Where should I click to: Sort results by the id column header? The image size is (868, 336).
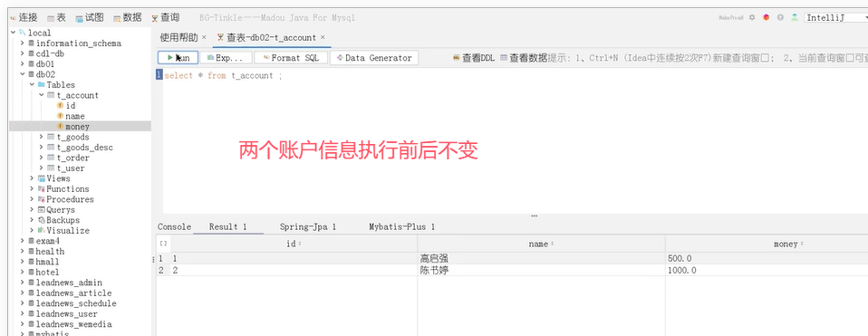coord(294,245)
